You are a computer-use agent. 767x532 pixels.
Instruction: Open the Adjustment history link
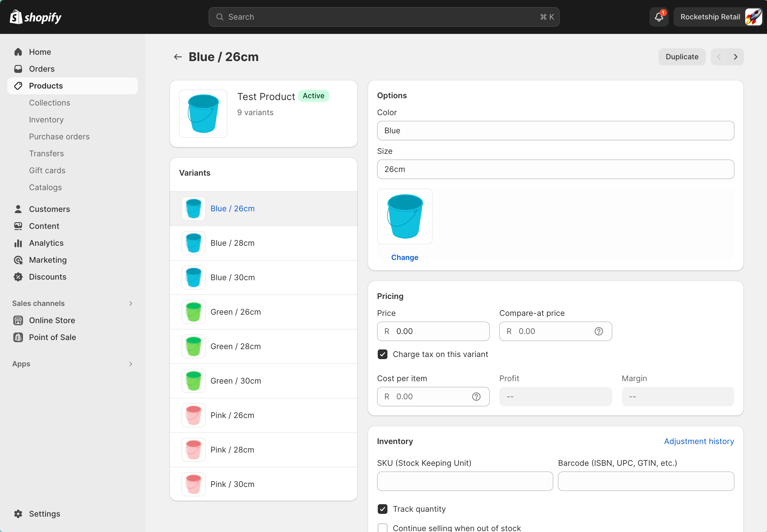point(699,441)
